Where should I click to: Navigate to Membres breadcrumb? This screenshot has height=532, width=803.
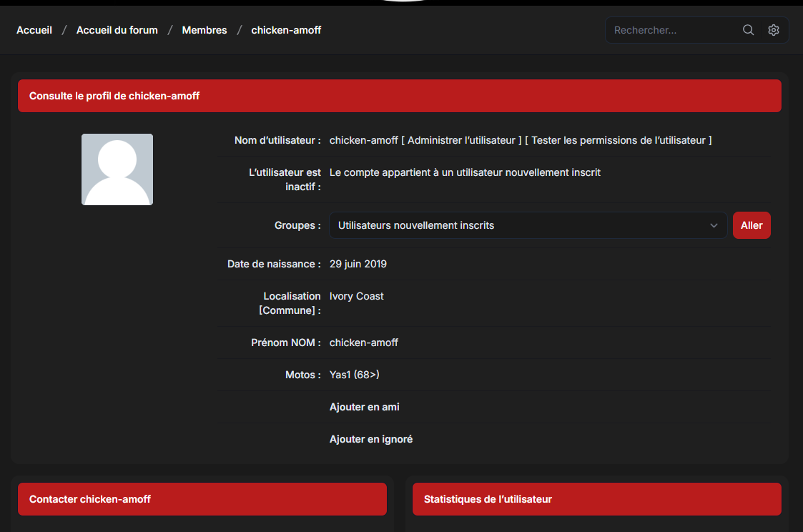point(205,30)
